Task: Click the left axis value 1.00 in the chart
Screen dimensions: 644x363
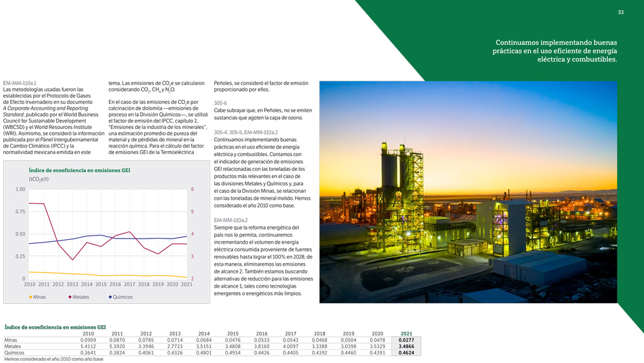Action: (21, 190)
